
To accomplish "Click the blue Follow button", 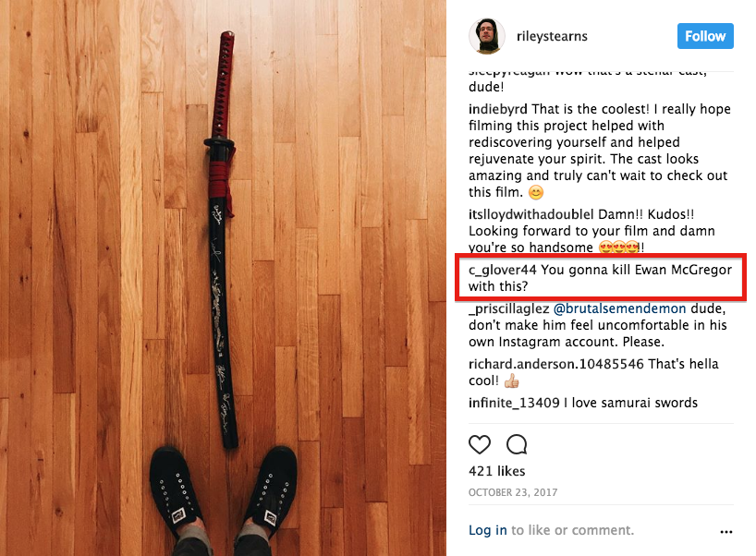I will [705, 36].
